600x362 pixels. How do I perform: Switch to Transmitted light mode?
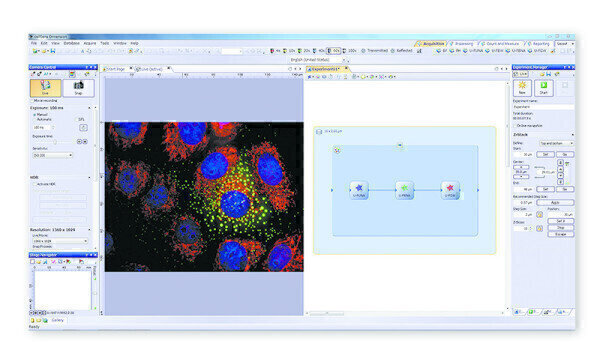[x=375, y=51]
